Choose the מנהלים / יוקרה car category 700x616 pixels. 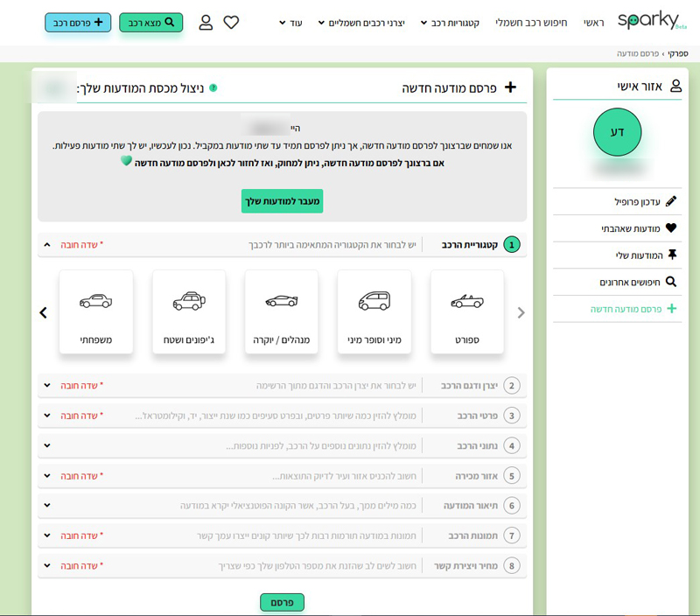tap(282, 311)
